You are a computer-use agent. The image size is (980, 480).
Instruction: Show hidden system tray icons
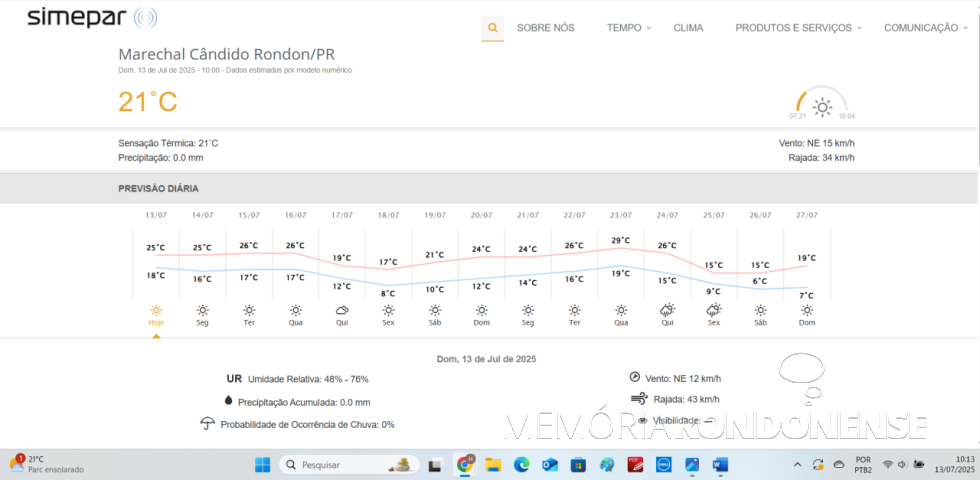click(x=797, y=465)
